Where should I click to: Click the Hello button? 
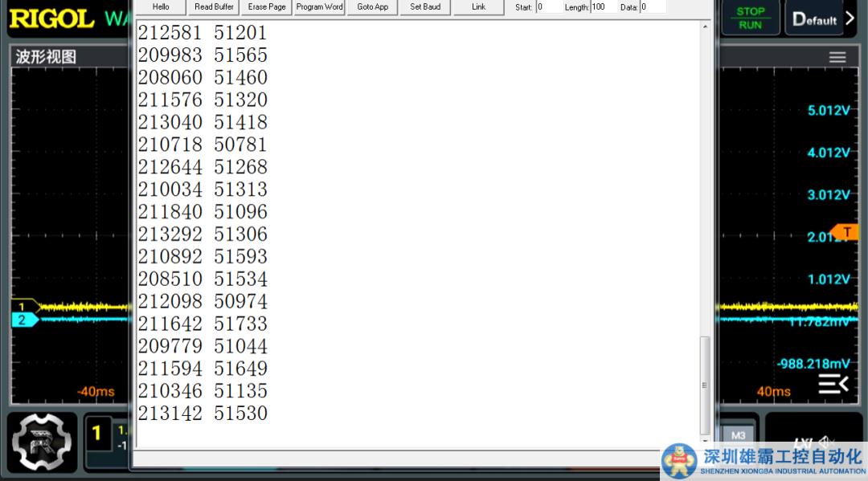click(161, 7)
